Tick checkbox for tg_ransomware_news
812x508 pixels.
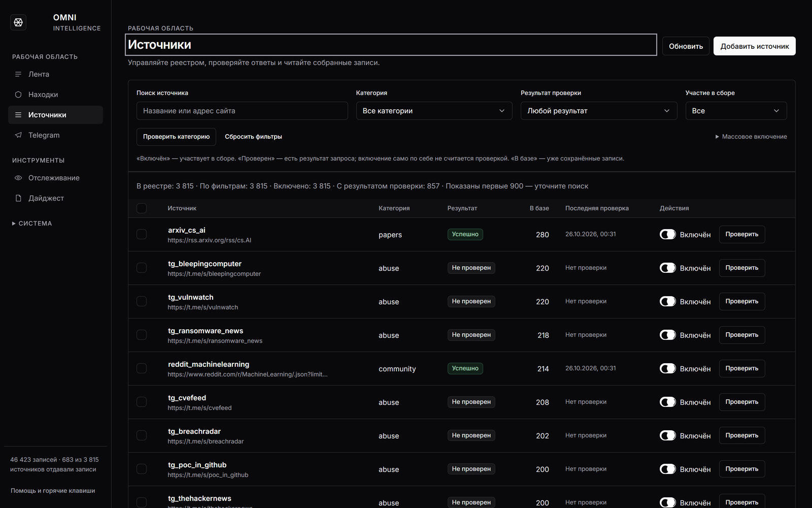142,335
